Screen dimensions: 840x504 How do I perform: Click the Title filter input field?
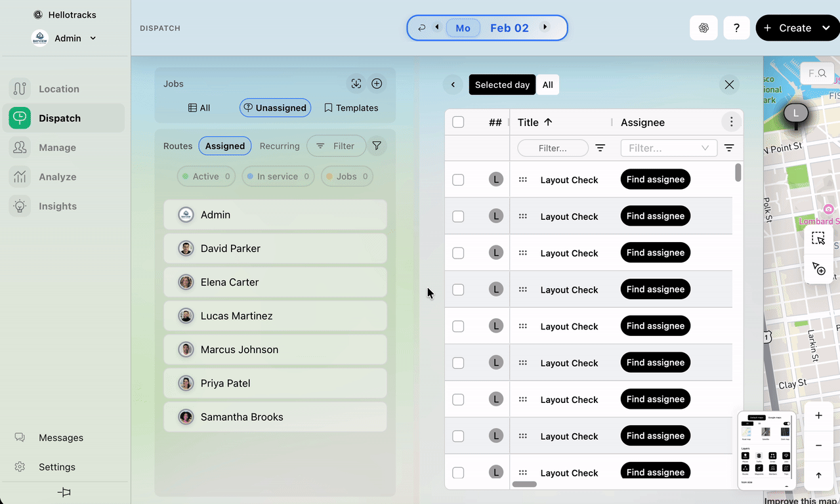point(553,148)
